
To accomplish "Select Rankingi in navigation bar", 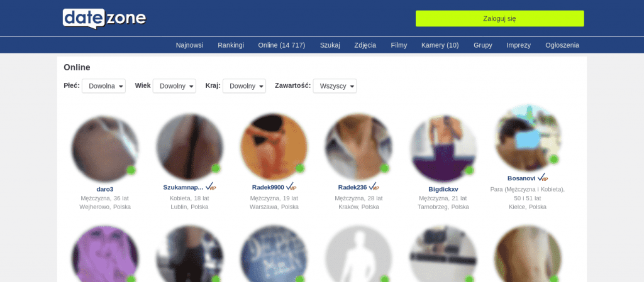I will (x=231, y=45).
